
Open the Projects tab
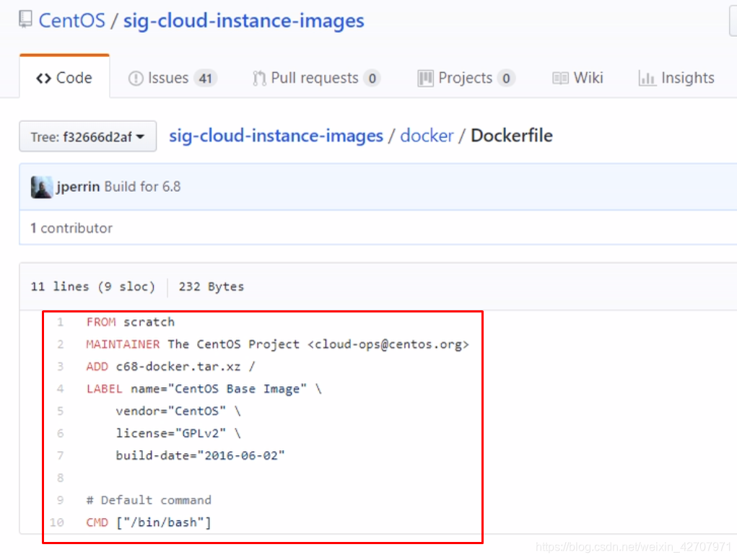(x=466, y=78)
